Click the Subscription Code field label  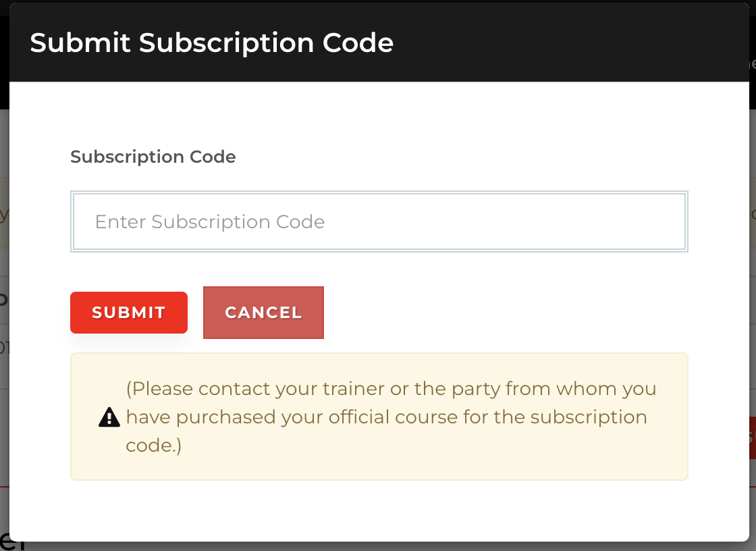pos(153,157)
